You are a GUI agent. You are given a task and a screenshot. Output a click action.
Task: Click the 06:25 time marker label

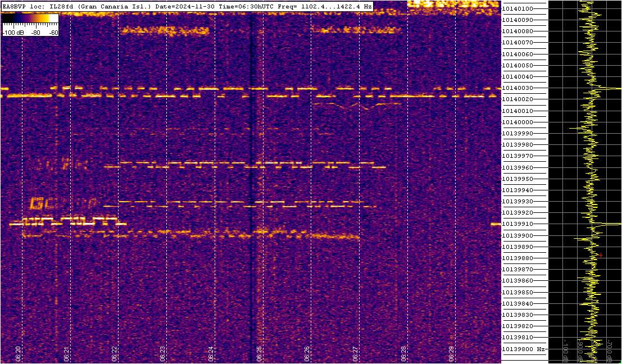pyautogui.click(x=259, y=353)
